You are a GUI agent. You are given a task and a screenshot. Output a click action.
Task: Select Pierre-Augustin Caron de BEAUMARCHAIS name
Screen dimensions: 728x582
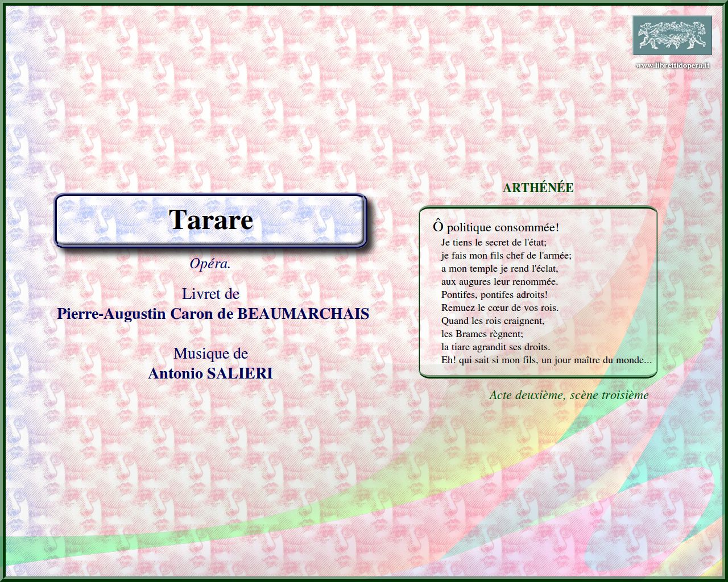213,314
